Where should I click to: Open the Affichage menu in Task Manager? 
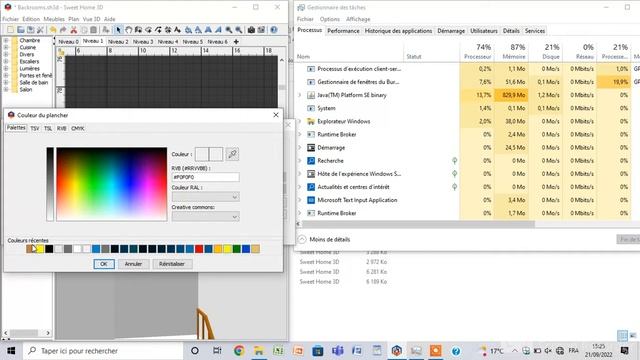(358, 19)
